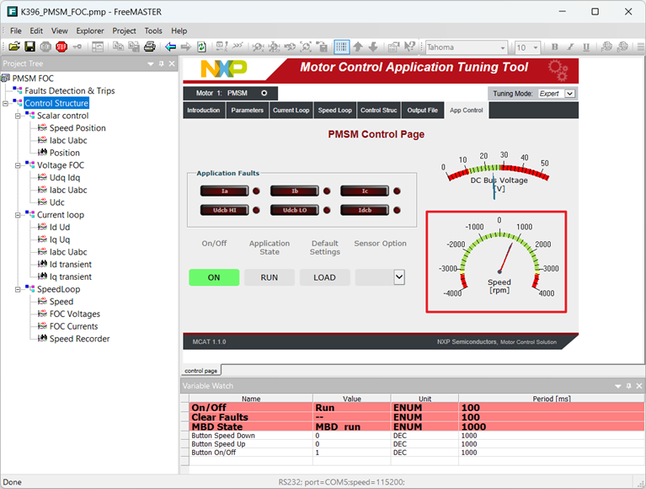Collapse the Control Structure tree node

(x=5, y=103)
